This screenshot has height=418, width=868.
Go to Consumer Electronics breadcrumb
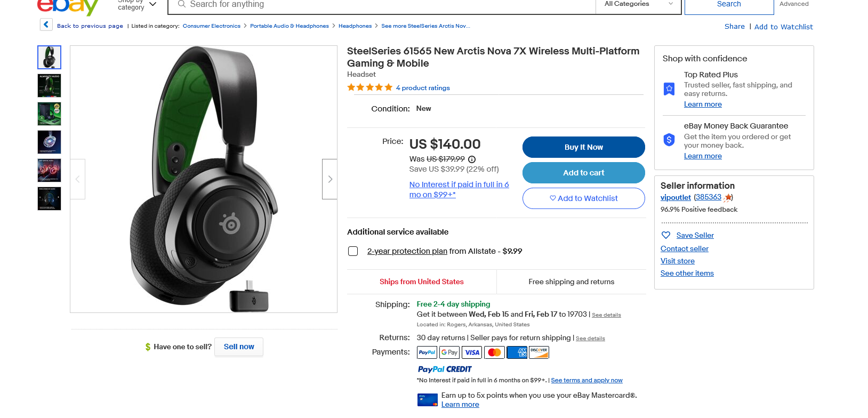pos(212,26)
